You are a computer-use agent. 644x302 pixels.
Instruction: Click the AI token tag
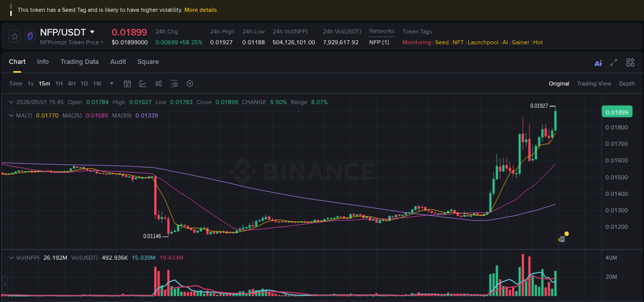pyautogui.click(x=505, y=42)
